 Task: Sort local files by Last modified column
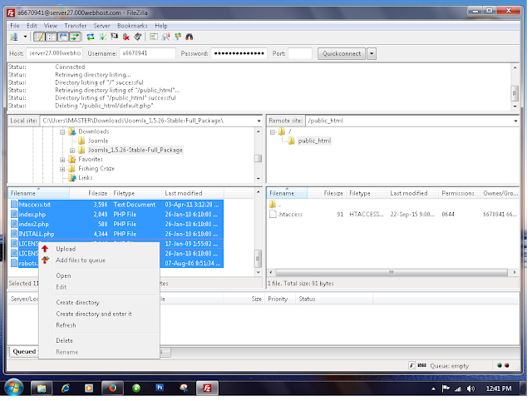pos(193,193)
